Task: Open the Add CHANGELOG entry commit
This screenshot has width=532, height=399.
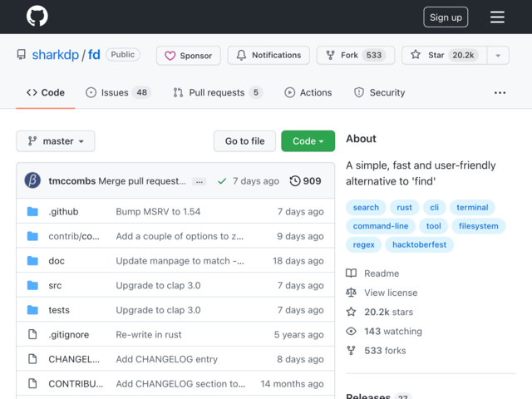Action: point(166,359)
